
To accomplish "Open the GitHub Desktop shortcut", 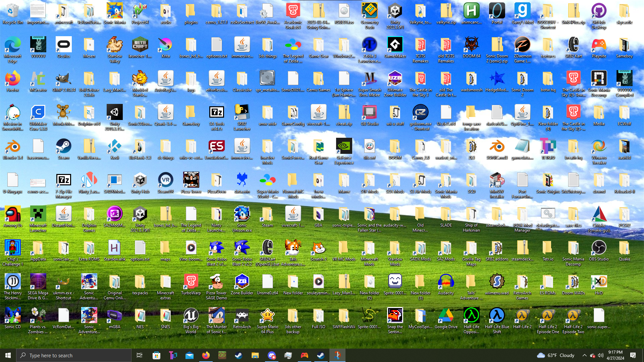I will tap(599, 16).
